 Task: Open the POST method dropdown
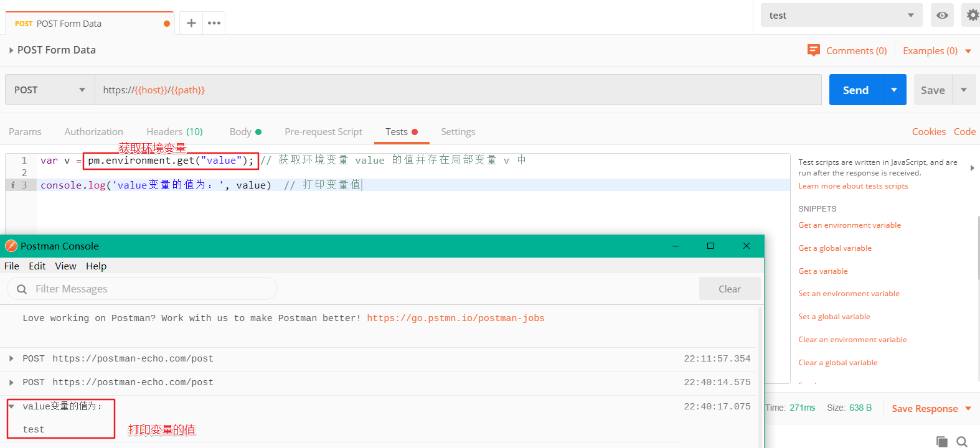tap(50, 90)
